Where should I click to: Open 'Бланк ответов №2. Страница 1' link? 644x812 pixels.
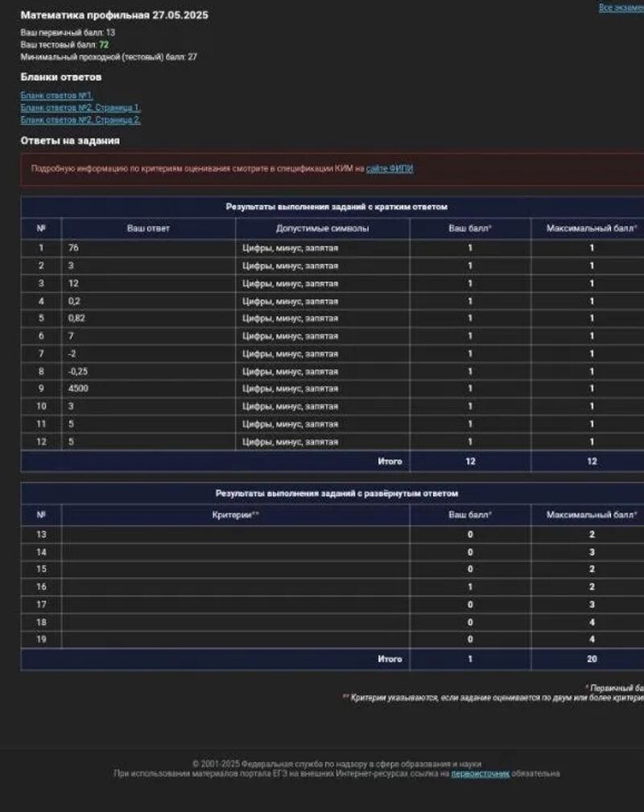tap(80, 107)
